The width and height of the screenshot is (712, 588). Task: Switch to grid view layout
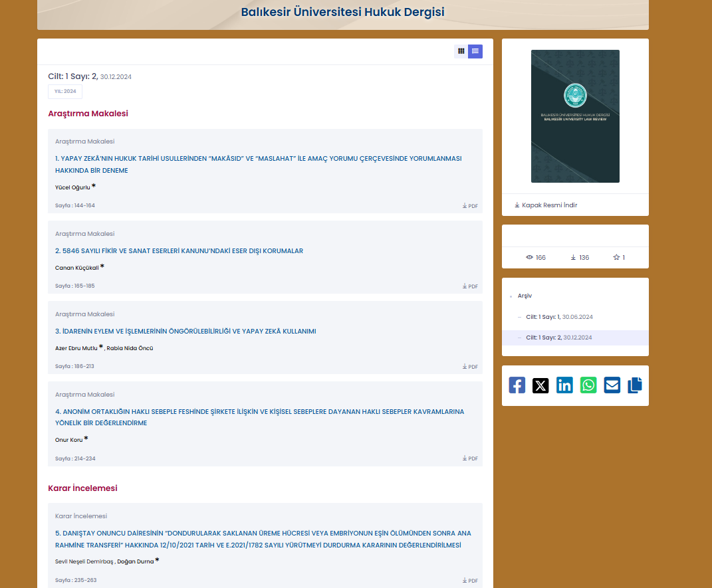pyautogui.click(x=461, y=51)
